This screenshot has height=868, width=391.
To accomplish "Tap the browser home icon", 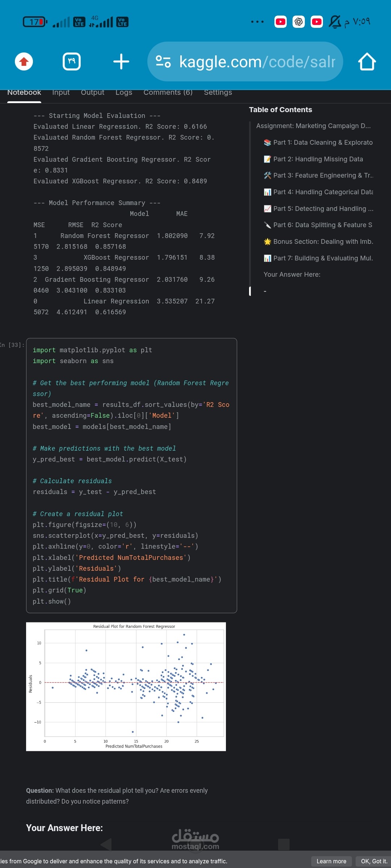I will [367, 61].
